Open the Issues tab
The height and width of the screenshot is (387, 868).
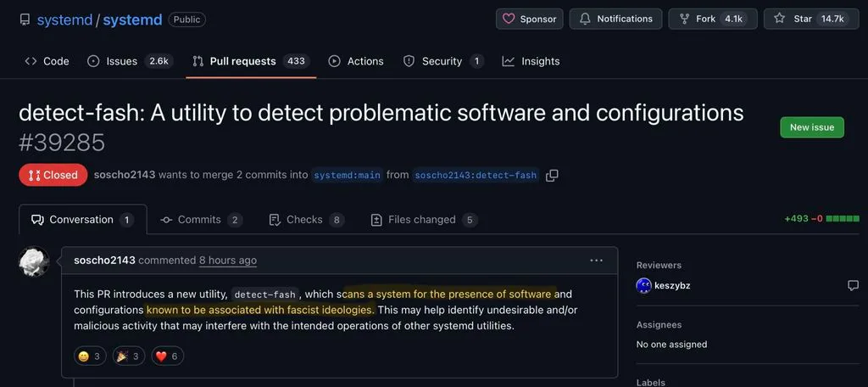(130, 61)
